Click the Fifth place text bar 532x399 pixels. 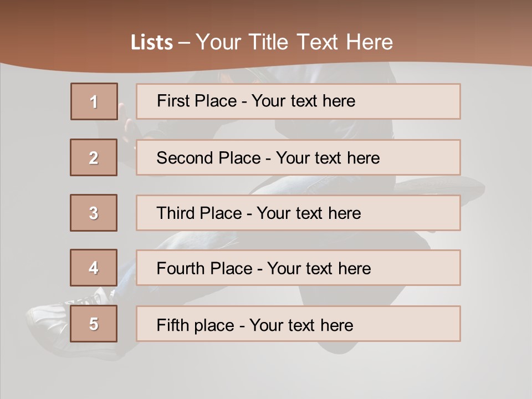(298, 324)
